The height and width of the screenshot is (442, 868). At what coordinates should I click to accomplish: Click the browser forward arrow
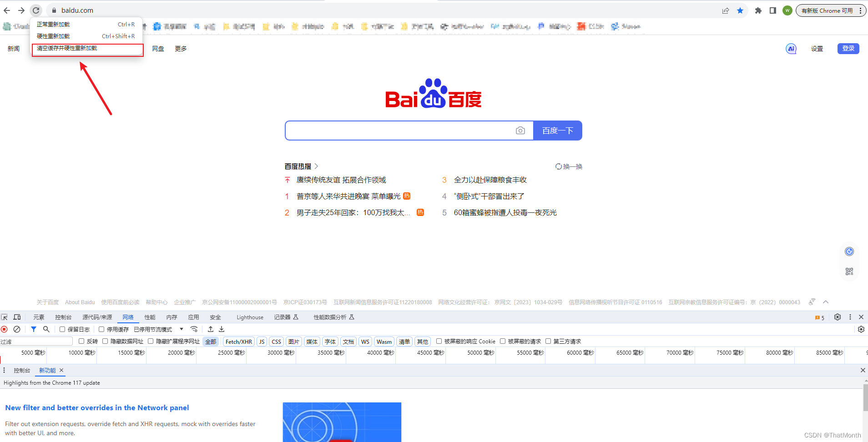[x=21, y=10]
